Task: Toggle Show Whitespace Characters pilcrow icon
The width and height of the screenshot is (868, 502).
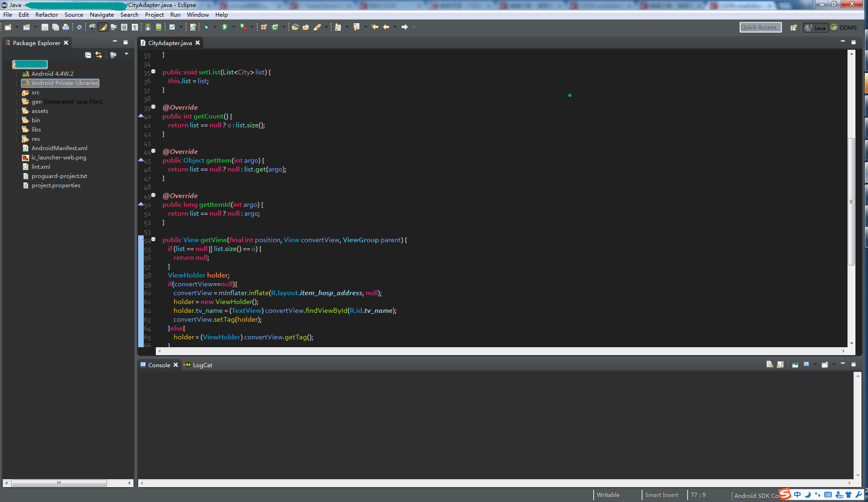Action: pyautogui.click(x=134, y=27)
